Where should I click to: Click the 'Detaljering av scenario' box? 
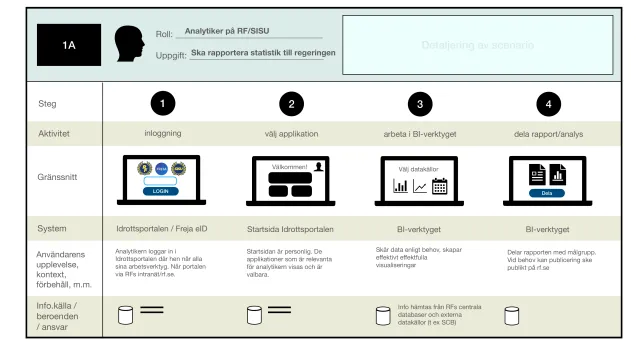pyautogui.click(x=478, y=45)
